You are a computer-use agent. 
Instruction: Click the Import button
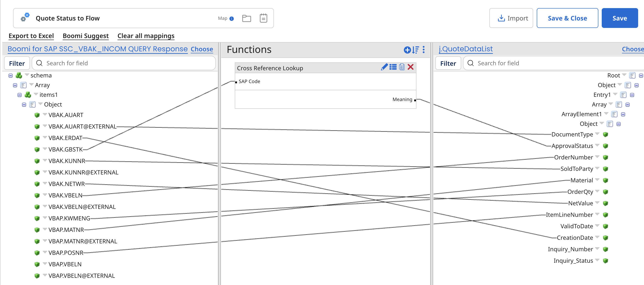[511, 18]
